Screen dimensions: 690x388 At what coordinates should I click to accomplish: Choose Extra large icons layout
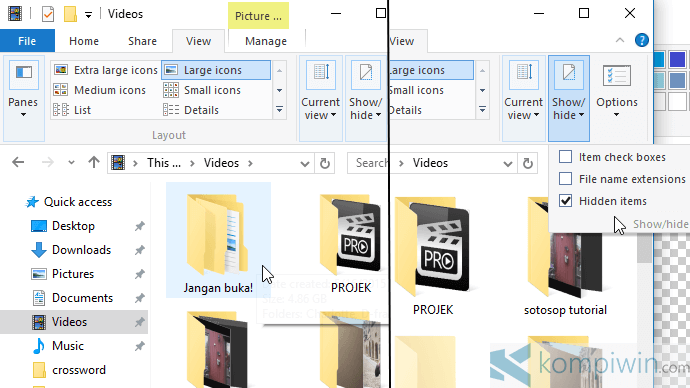tap(106, 70)
